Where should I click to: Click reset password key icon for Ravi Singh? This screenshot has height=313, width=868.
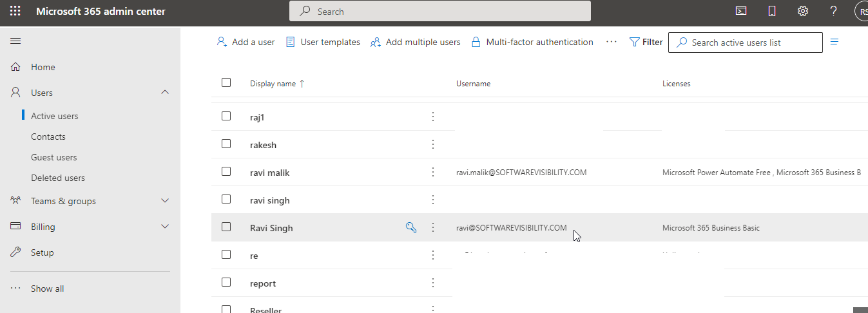click(x=411, y=227)
